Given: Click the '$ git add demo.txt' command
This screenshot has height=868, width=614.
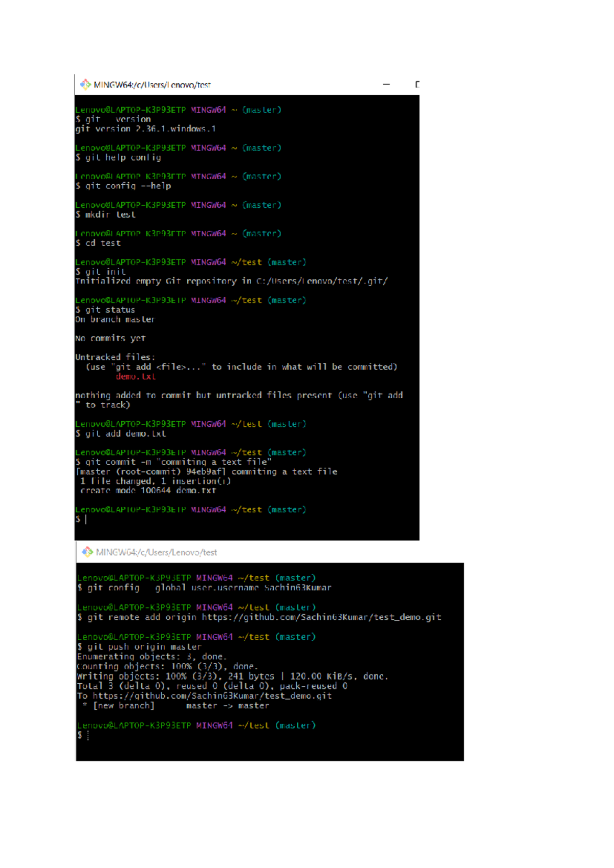Looking at the screenshot, I should (121, 433).
